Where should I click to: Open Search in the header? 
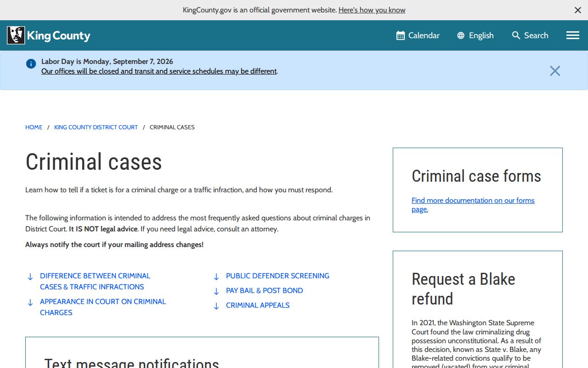click(530, 35)
